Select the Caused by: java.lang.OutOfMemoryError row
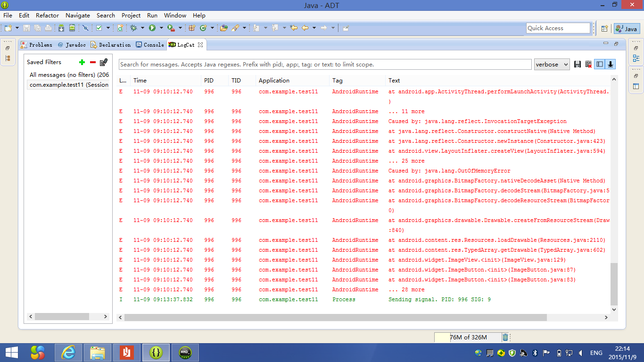This screenshot has height=362, width=644. [364, 171]
